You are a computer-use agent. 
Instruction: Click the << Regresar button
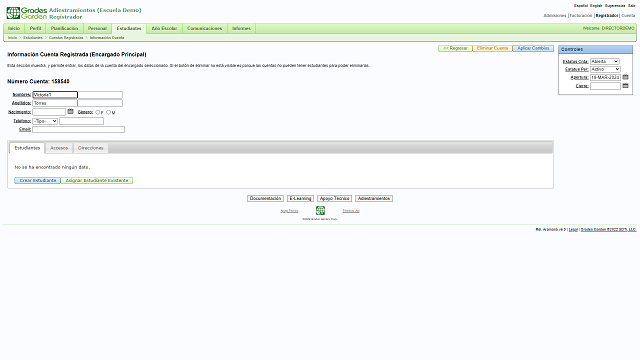(455, 48)
